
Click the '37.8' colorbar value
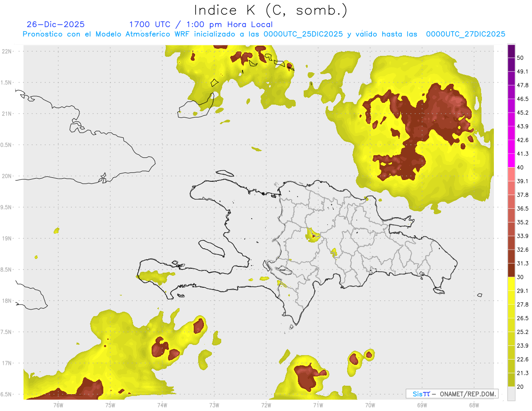click(x=523, y=195)
